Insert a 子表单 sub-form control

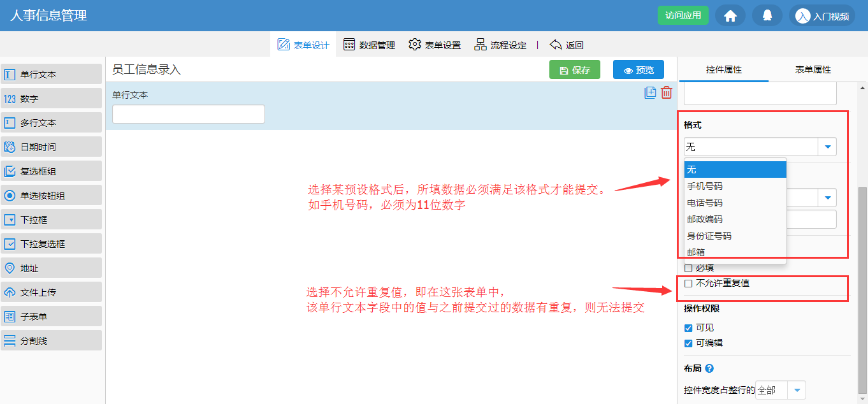pyautogui.click(x=51, y=316)
